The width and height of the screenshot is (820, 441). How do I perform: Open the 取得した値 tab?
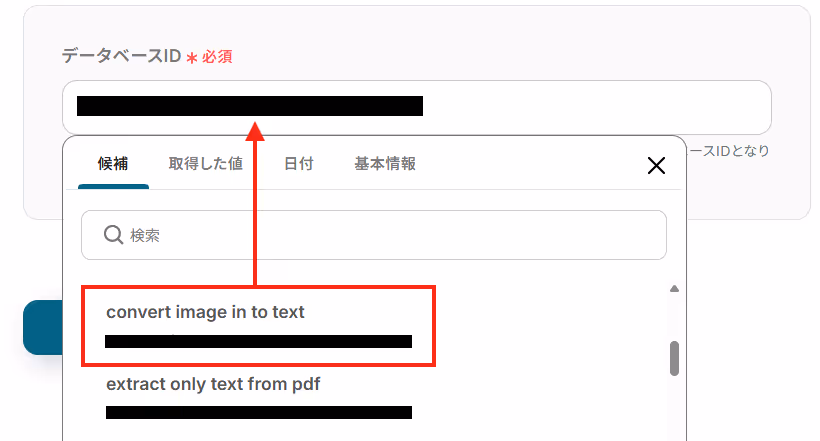pyautogui.click(x=206, y=164)
